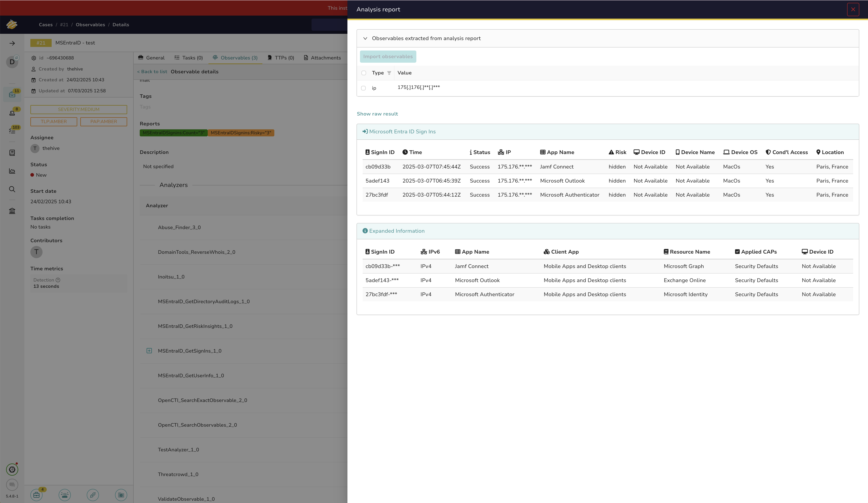This screenshot has width=868, height=503.
Task: Select the MSEntraID_GetDirectoryAuditLogs_1_0 analyzer row
Action: [243, 301]
